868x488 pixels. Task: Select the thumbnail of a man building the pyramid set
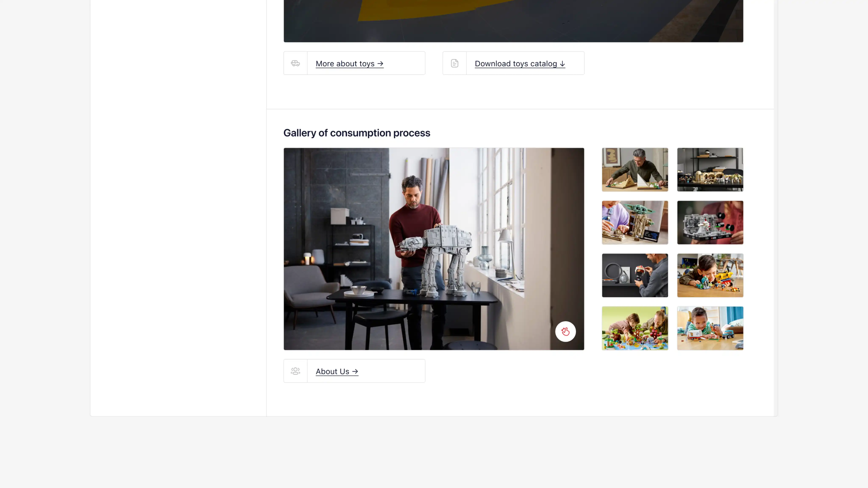click(x=635, y=170)
